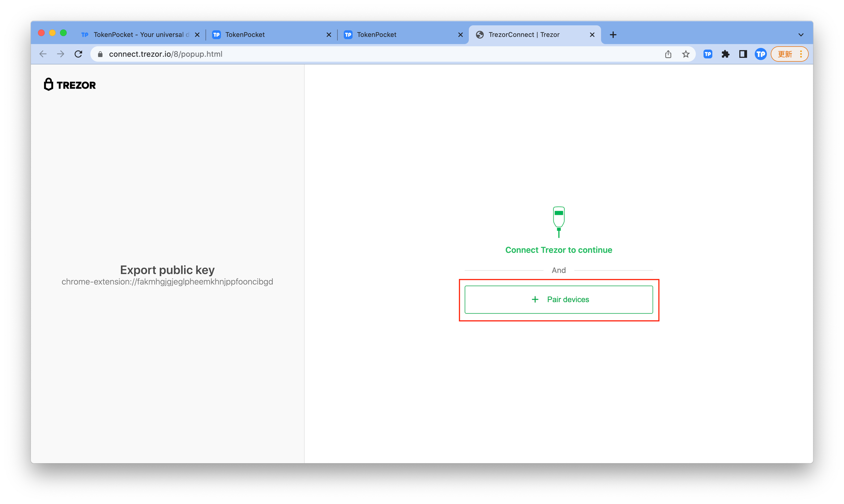Open a new browser tab
Image resolution: width=844 pixels, height=504 pixels.
tap(613, 35)
